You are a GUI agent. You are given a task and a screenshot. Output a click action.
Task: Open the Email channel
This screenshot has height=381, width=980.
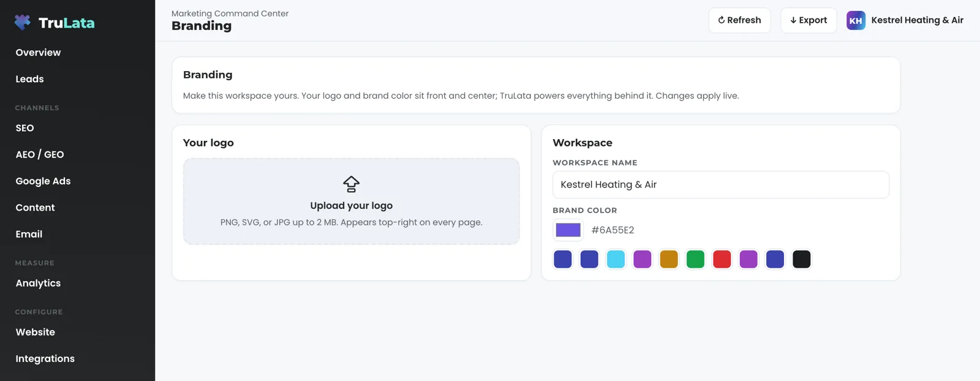[x=29, y=234]
